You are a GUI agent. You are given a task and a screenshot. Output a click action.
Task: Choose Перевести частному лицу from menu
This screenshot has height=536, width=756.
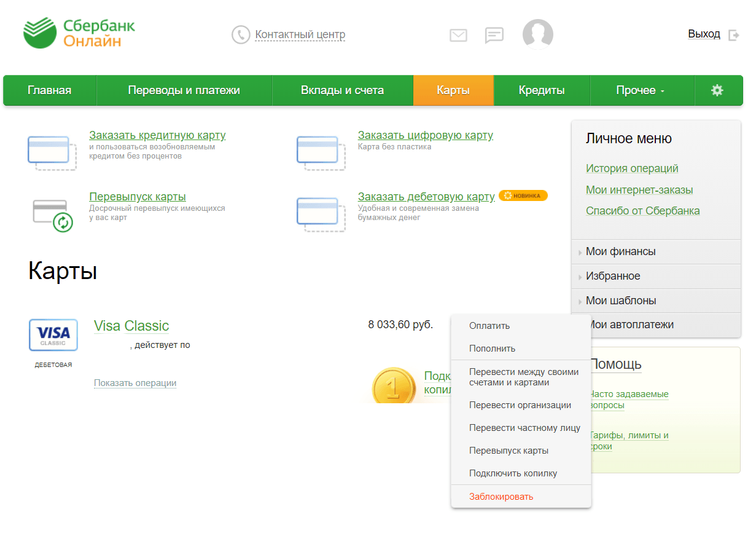[x=525, y=428]
